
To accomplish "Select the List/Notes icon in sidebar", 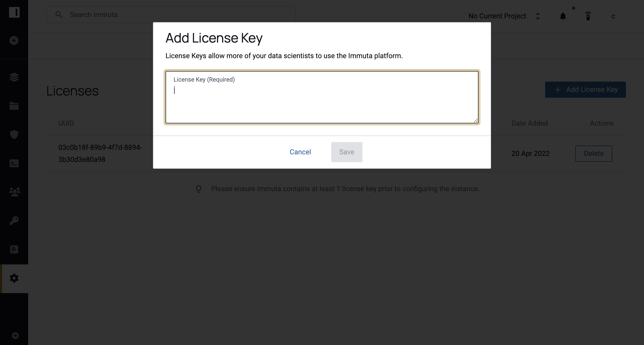I will [14, 249].
